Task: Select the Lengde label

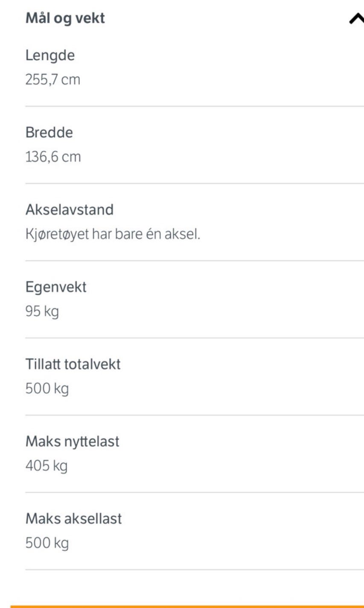Action: click(x=50, y=55)
